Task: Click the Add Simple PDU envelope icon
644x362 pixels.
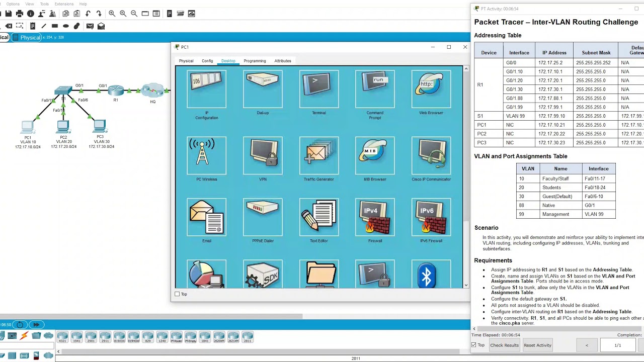Action: (x=90, y=26)
